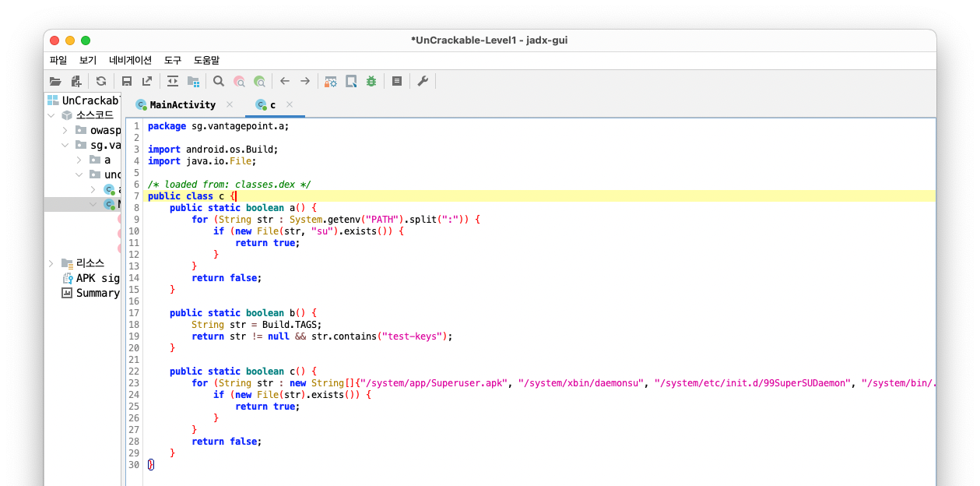Collapse the unc package folder
The image size is (980, 486).
79,174
